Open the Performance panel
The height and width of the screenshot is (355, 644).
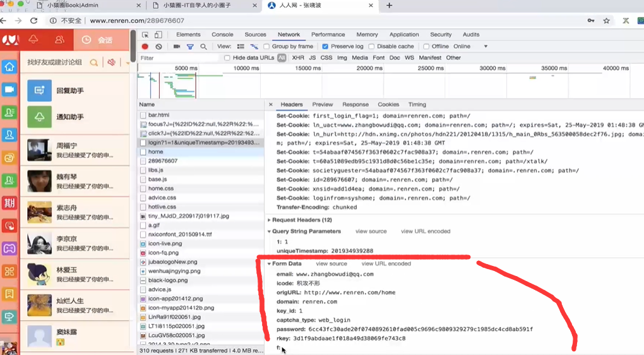(x=328, y=35)
